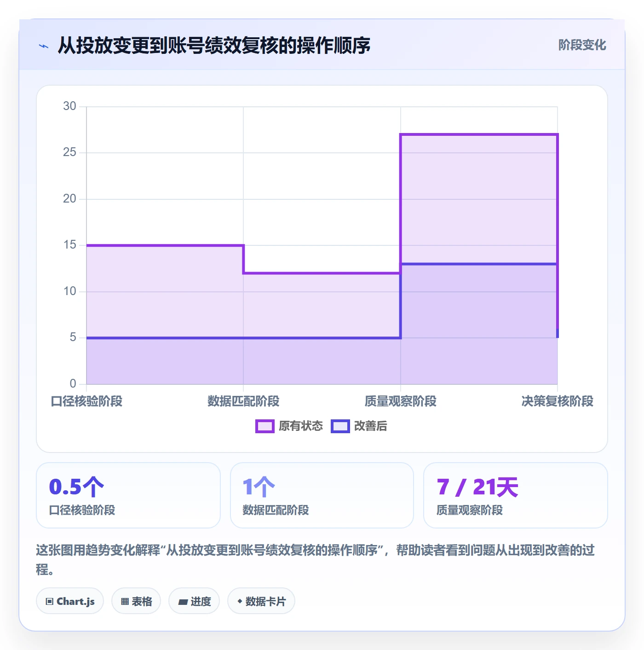Click the 数据匹配阶段 x-axis label
This screenshot has height=650, width=644.
click(243, 401)
